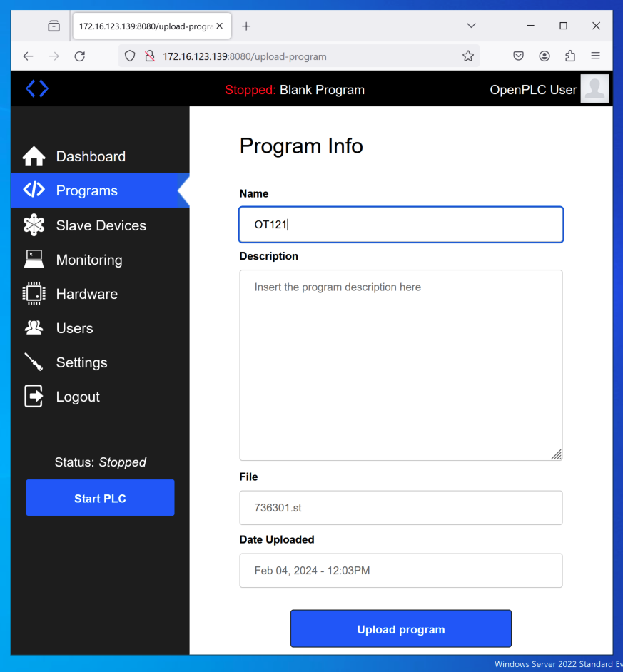Click the recent browsing view icon
This screenshot has height=672, width=623.
pyautogui.click(x=54, y=26)
